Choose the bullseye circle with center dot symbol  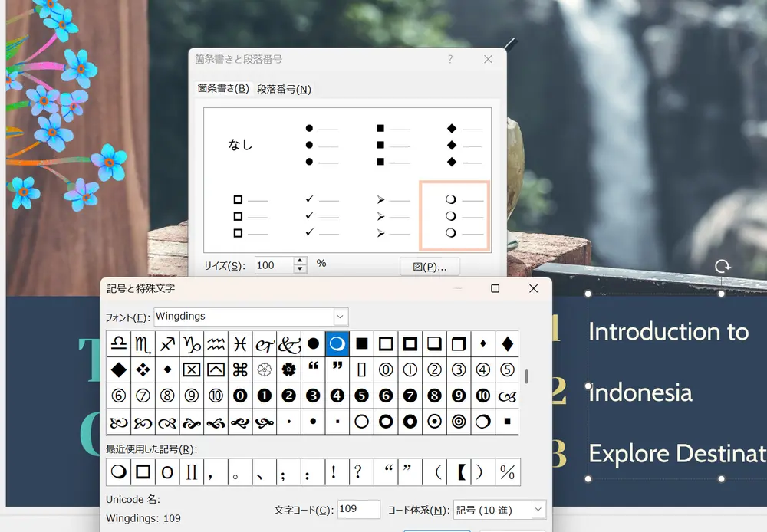pyautogui.click(x=434, y=422)
